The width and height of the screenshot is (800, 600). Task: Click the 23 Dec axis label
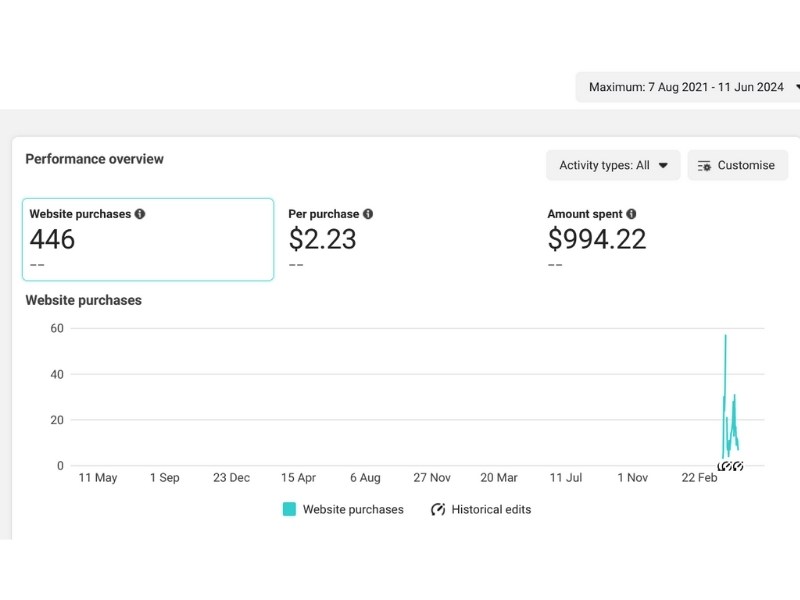point(231,478)
